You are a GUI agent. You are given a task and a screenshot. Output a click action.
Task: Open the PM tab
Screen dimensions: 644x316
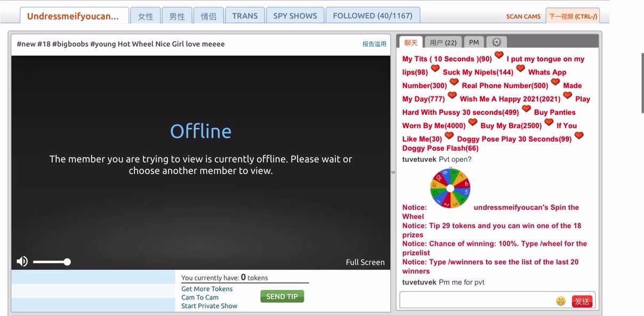[474, 42]
